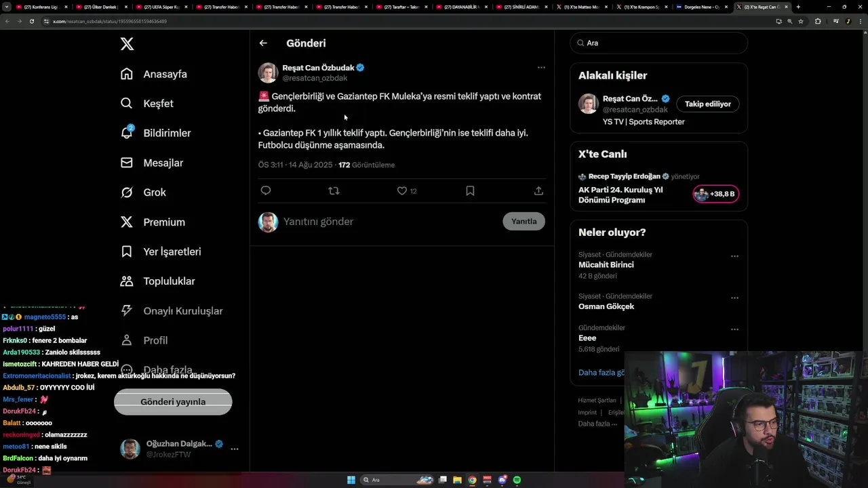
Task: Open more options for Eeee trend
Action: tap(734, 329)
